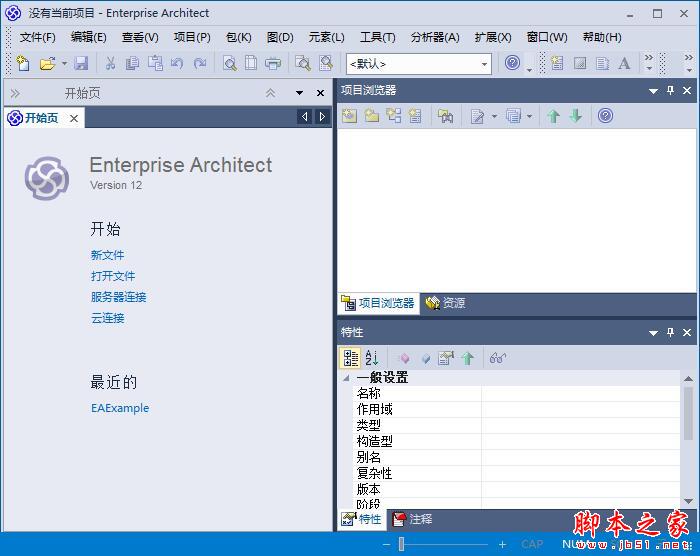Click New Model from Pattern icon in Project Browser
700x556 pixels.
tap(349, 116)
